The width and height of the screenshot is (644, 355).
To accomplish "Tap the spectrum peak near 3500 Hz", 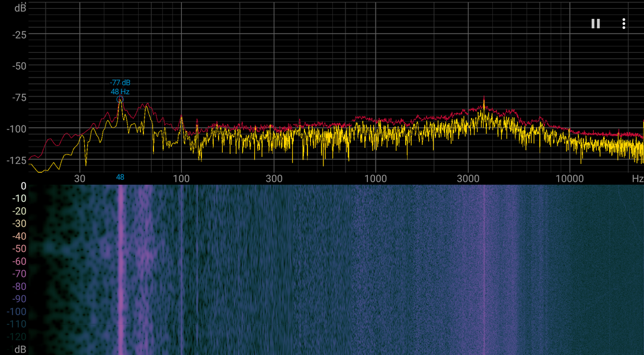I will pos(484,99).
